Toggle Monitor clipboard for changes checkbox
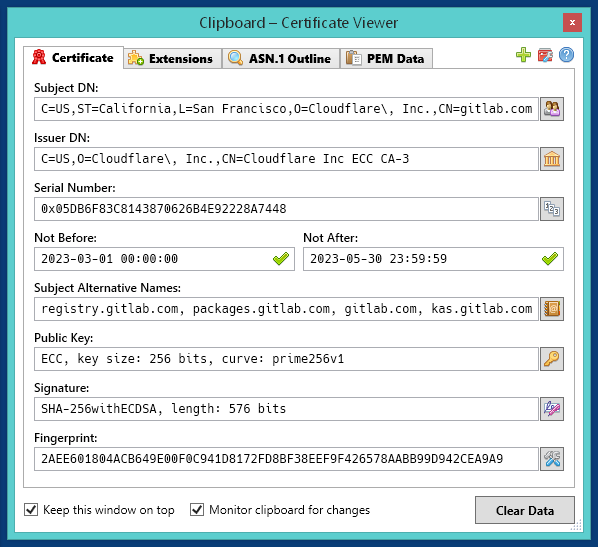Image resolution: width=598 pixels, height=547 pixels. [x=197, y=510]
